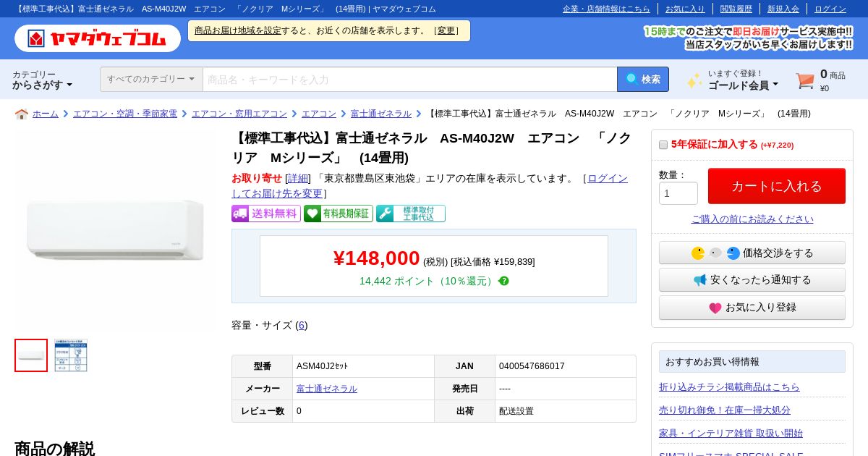Click the points help question mark icon
Image resolution: width=868 pixels, height=456 pixels.
(504, 281)
